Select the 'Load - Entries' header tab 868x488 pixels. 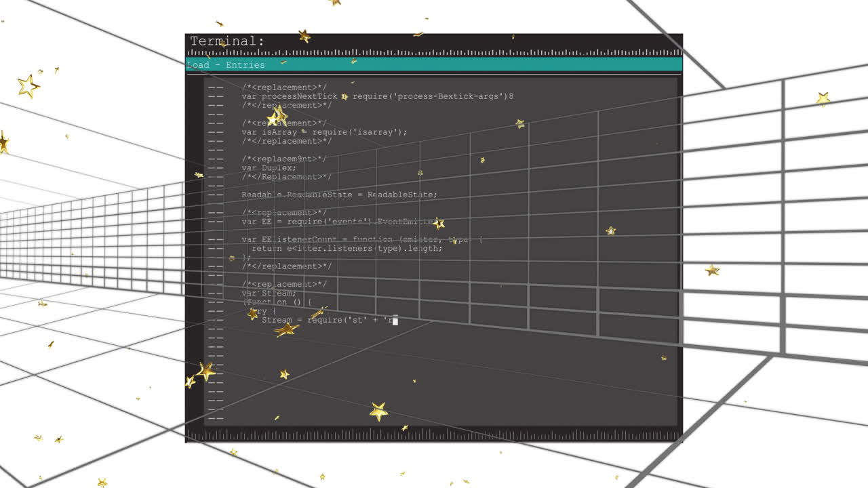click(225, 64)
